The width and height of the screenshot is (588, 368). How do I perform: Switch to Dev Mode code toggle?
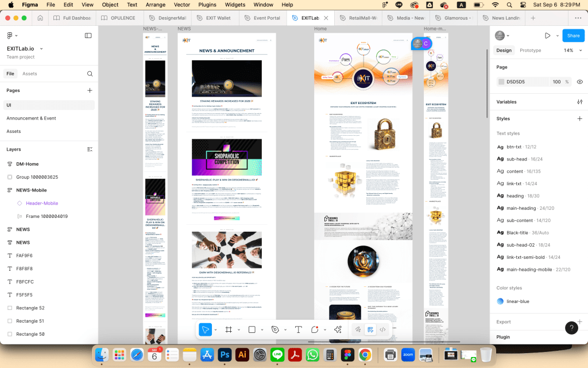pos(383,329)
